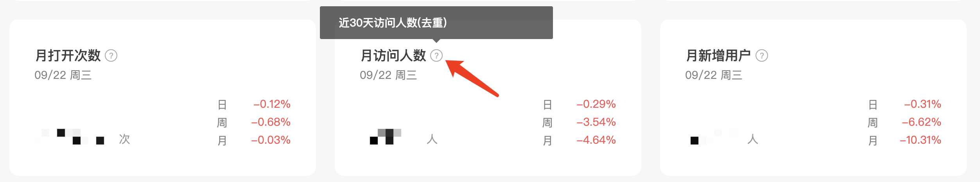
Task: Select the 月新增用户 card title
Action: pos(719,55)
